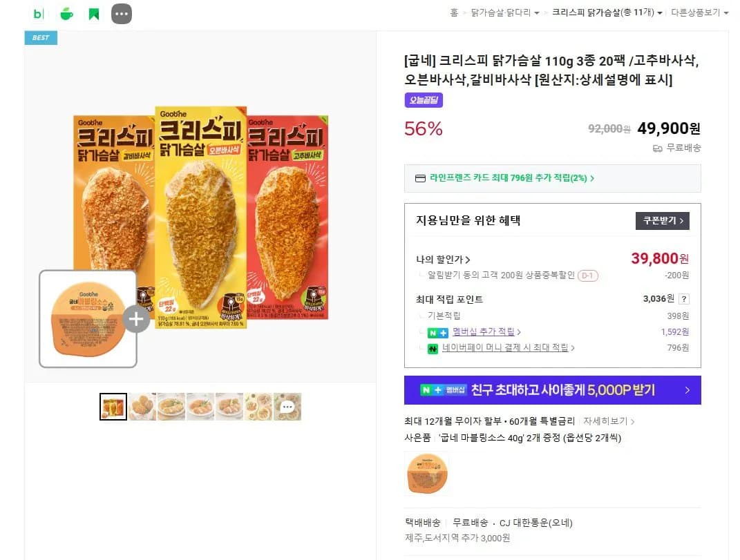Open the 크리스피 닭가슴살(총 11개) dropdown

tap(607, 12)
